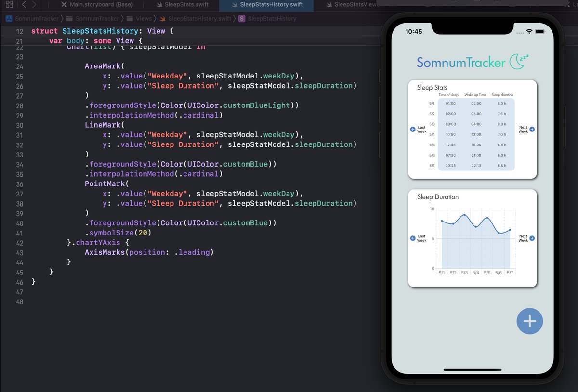578x392 pixels.
Task: Go forward with the editor forward chevron
Action: tap(34, 5)
